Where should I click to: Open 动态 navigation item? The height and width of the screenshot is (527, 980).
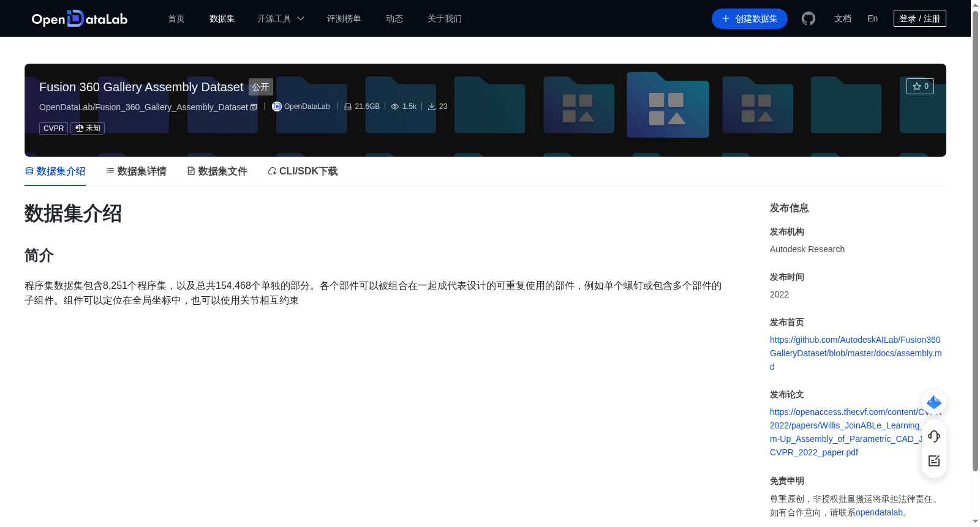coord(394,18)
